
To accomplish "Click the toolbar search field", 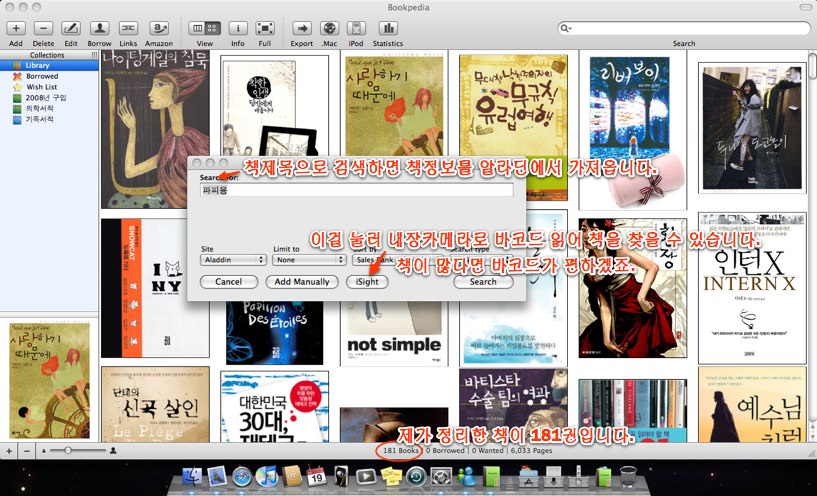I will (x=684, y=28).
